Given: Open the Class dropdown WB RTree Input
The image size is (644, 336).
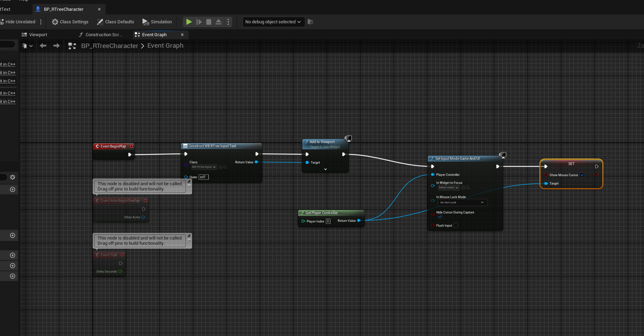Looking at the screenshot, I should point(204,167).
